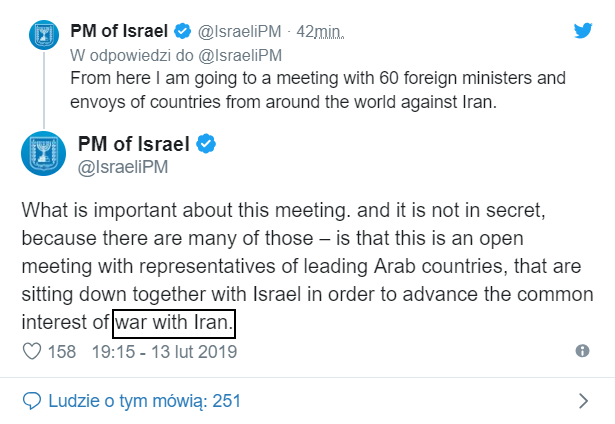Open the 'Ludzie o tym mówią: 251' link
615x424 pixels.
point(144,401)
